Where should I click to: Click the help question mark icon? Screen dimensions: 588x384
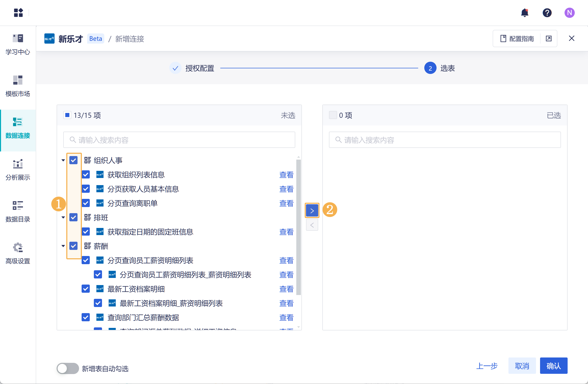(547, 13)
